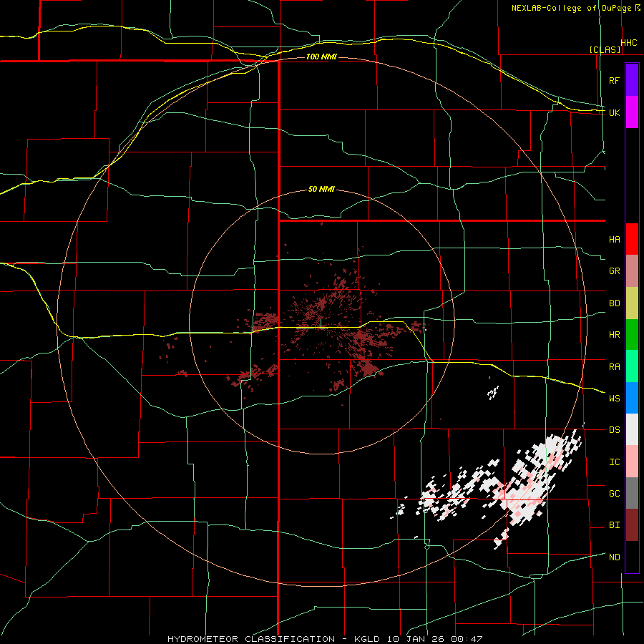Click the 'BI' legend label

point(614,525)
